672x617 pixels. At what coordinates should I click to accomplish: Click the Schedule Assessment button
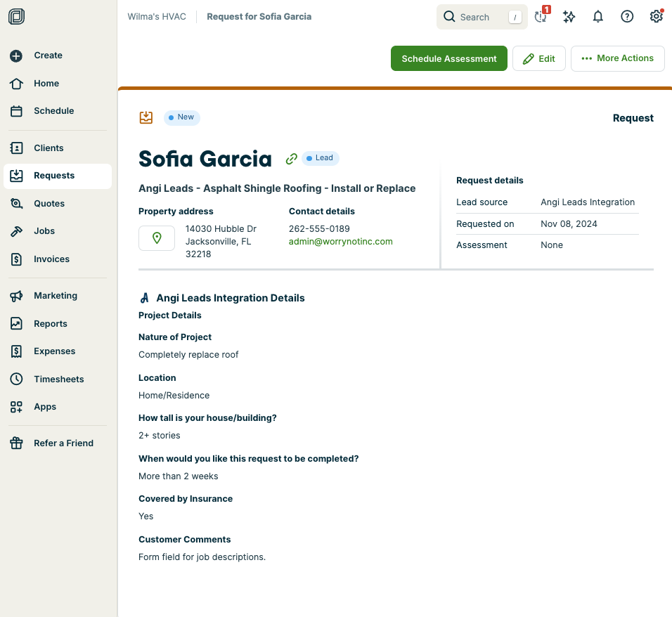pos(449,59)
